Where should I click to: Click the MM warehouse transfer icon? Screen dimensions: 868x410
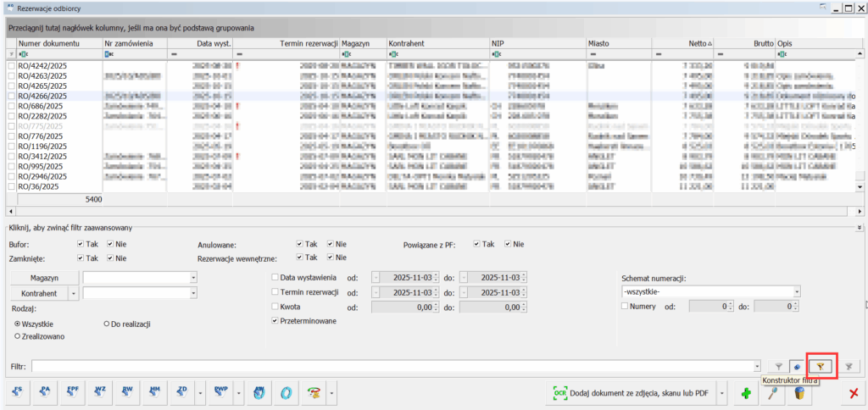[x=155, y=393]
